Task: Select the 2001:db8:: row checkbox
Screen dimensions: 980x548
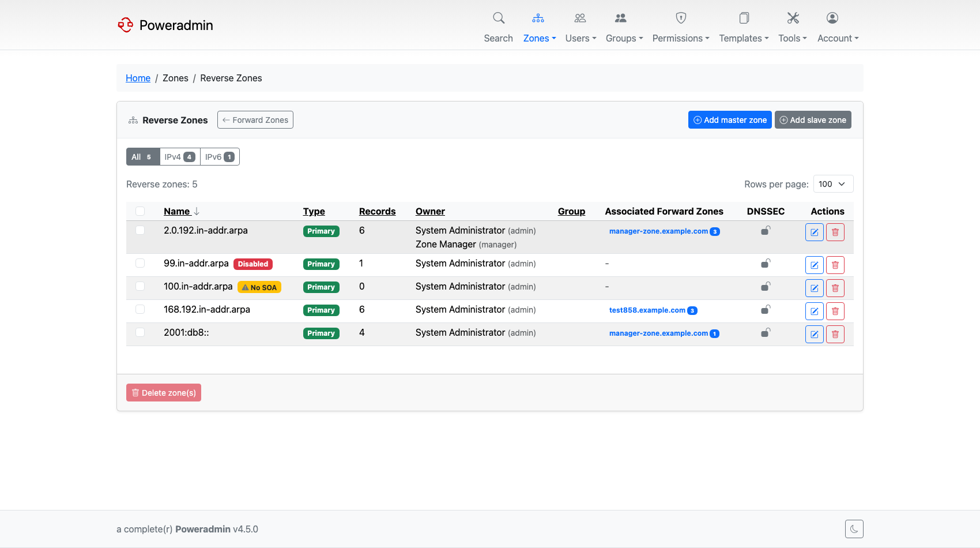Action: (140, 332)
